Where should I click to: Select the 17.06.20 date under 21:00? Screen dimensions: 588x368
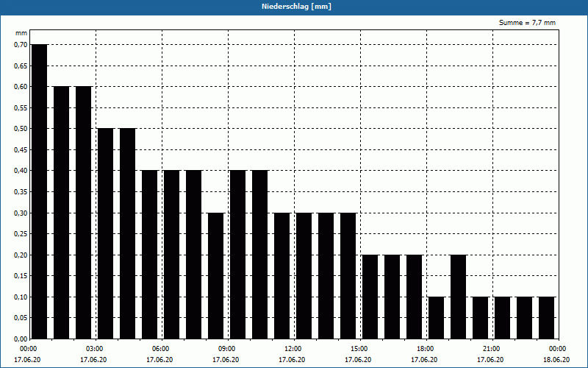point(490,360)
